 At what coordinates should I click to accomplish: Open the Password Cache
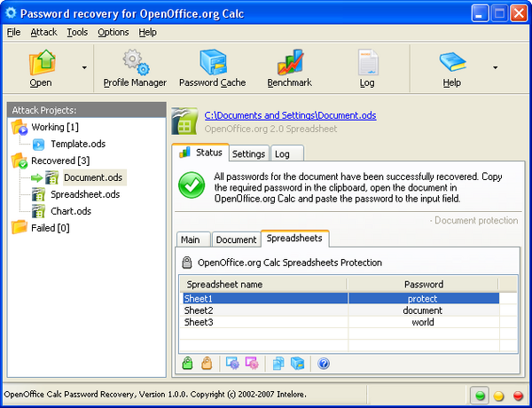tap(213, 68)
